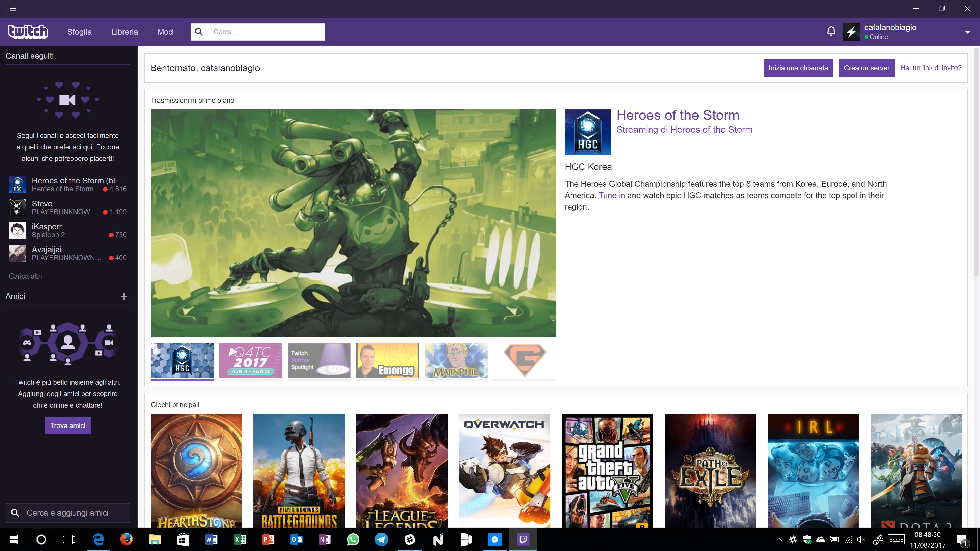Click the catalanobiagio profile avatar
The image size is (980, 551).
(851, 32)
